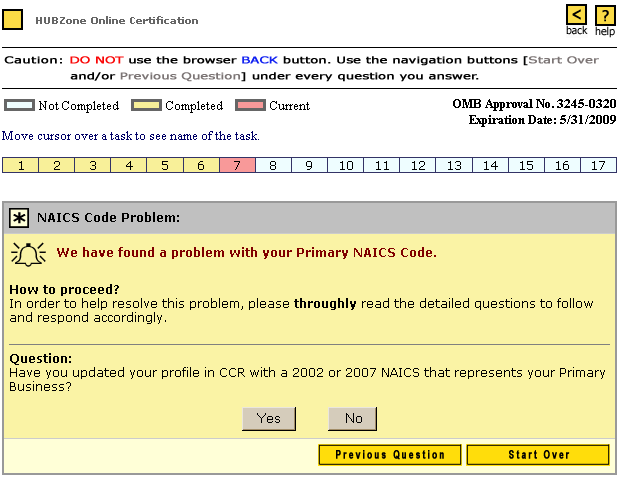The width and height of the screenshot is (620, 480).
Task: Select completed task step 3
Action: click(93, 166)
